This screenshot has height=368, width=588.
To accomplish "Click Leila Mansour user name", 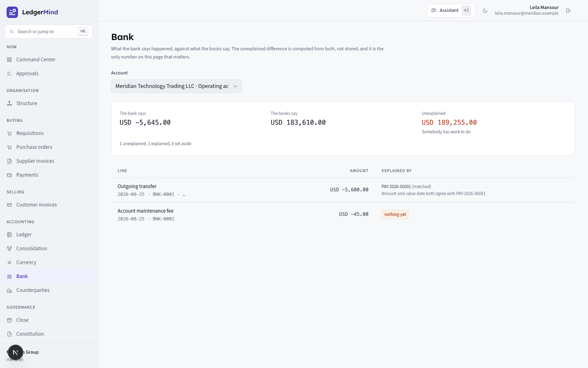I will pos(544,7).
